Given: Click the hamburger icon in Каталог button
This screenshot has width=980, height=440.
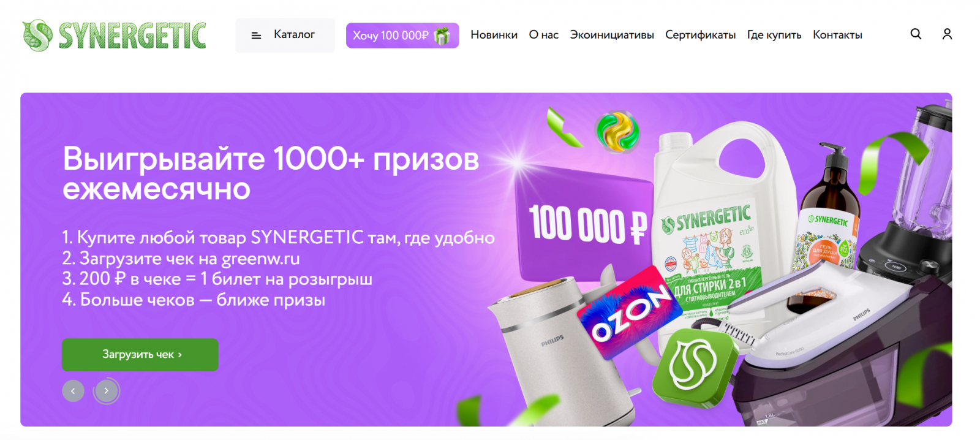Looking at the screenshot, I should coord(256,36).
